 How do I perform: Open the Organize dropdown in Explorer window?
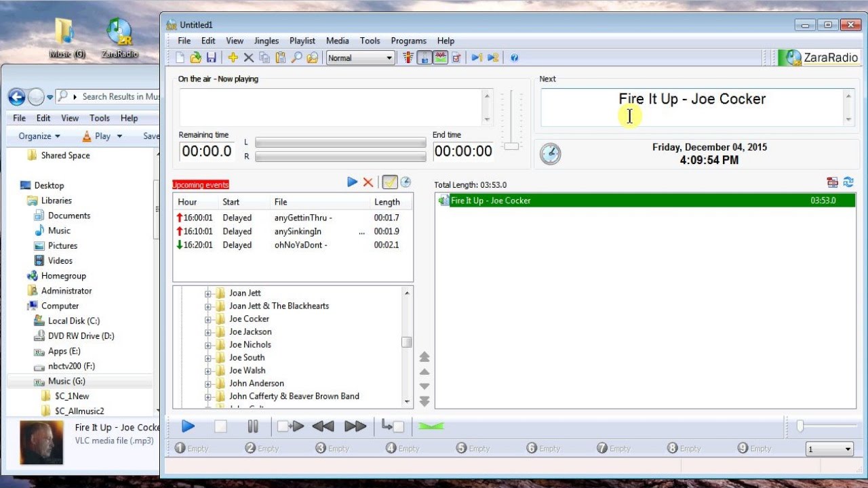click(39, 136)
